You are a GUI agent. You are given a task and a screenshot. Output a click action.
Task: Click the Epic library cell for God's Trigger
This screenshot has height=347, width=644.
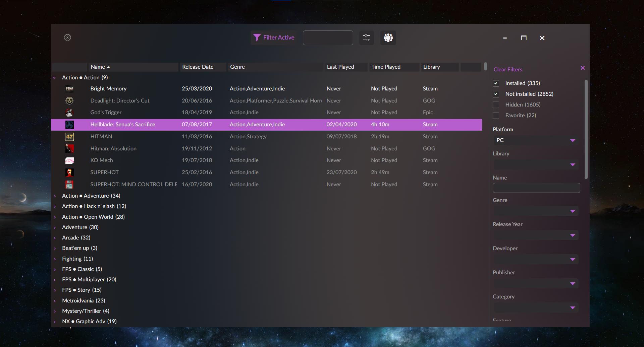(428, 113)
